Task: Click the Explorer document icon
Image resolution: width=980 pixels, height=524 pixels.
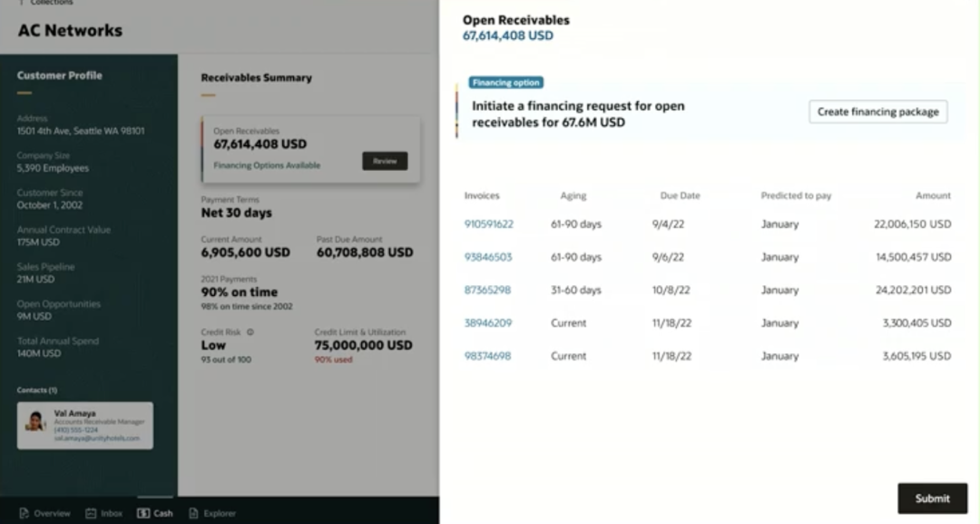Action: coord(193,513)
